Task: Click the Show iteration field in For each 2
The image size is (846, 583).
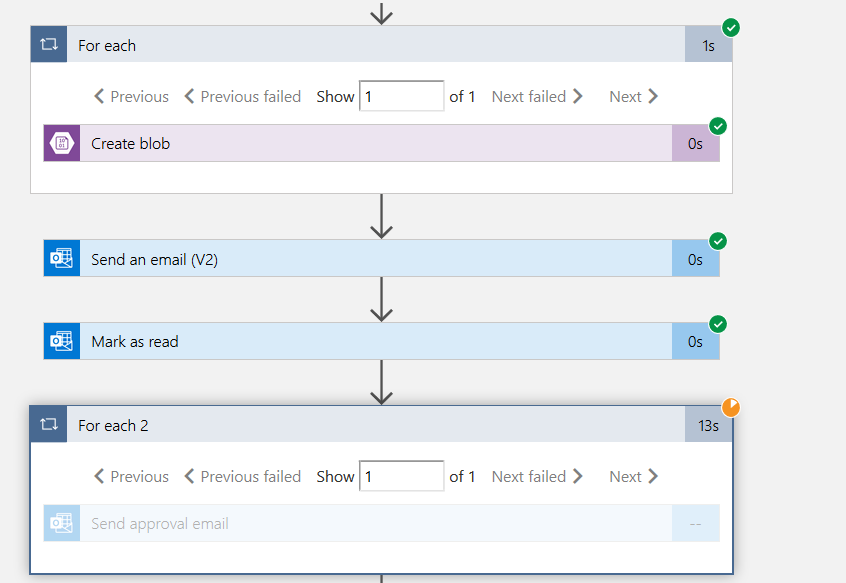Action: (401, 476)
